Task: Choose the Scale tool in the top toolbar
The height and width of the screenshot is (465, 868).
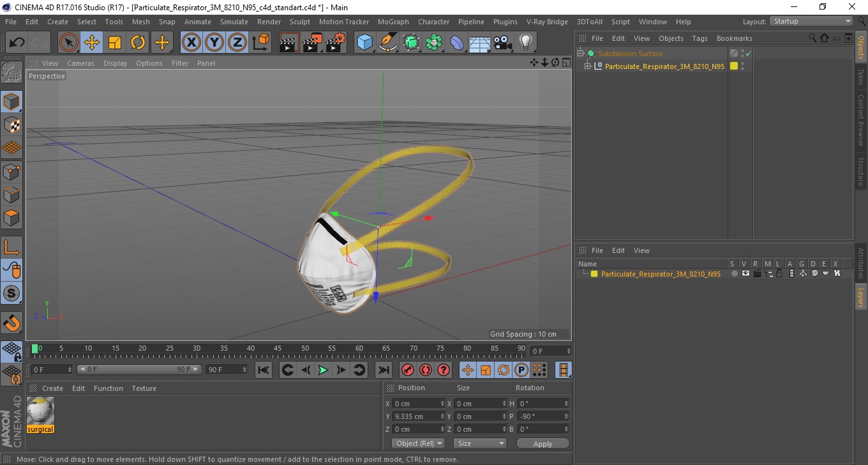Action: (115, 43)
